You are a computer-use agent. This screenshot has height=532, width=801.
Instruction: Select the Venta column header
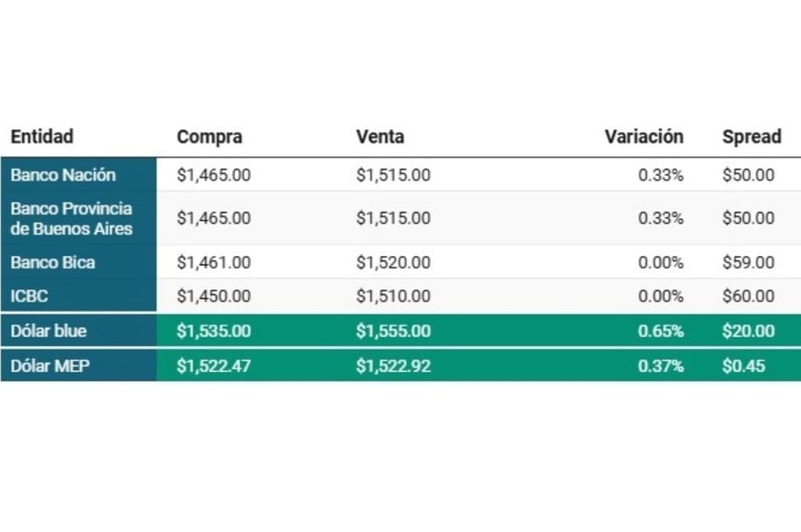click(x=380, y=137)
